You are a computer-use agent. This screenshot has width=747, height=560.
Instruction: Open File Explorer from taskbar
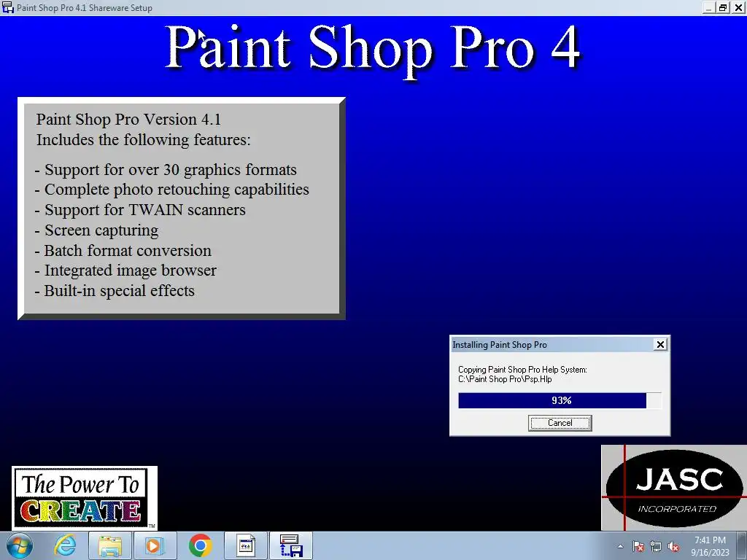(x=109, y=545)
